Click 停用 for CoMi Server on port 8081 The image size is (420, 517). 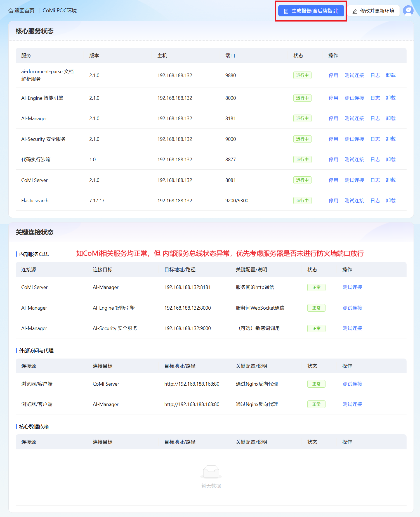[333, 180]
